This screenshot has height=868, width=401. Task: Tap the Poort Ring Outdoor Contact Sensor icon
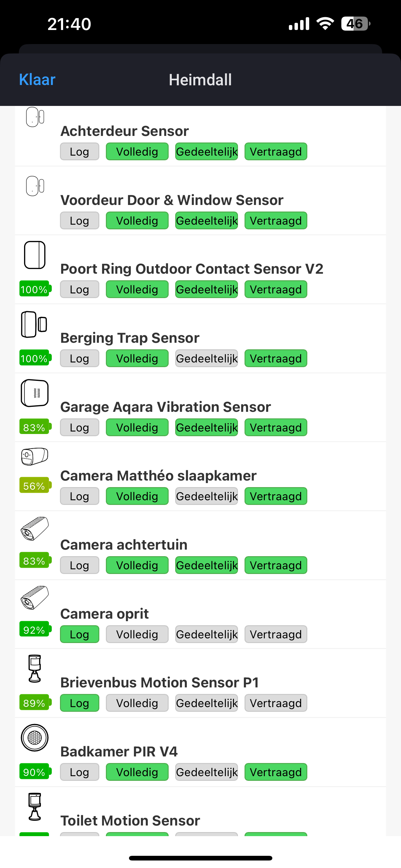(x=35, y=255)
